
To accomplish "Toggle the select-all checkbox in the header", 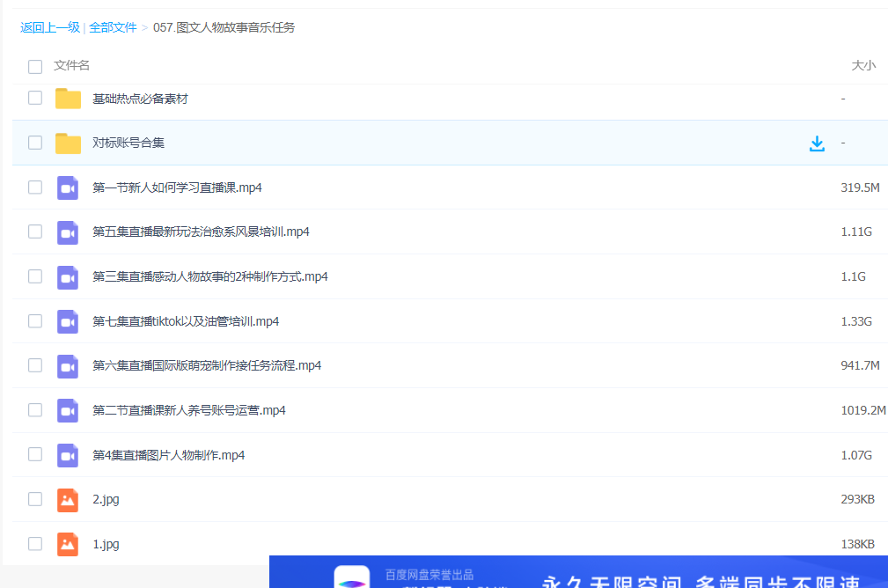I will tap(34, 66).
